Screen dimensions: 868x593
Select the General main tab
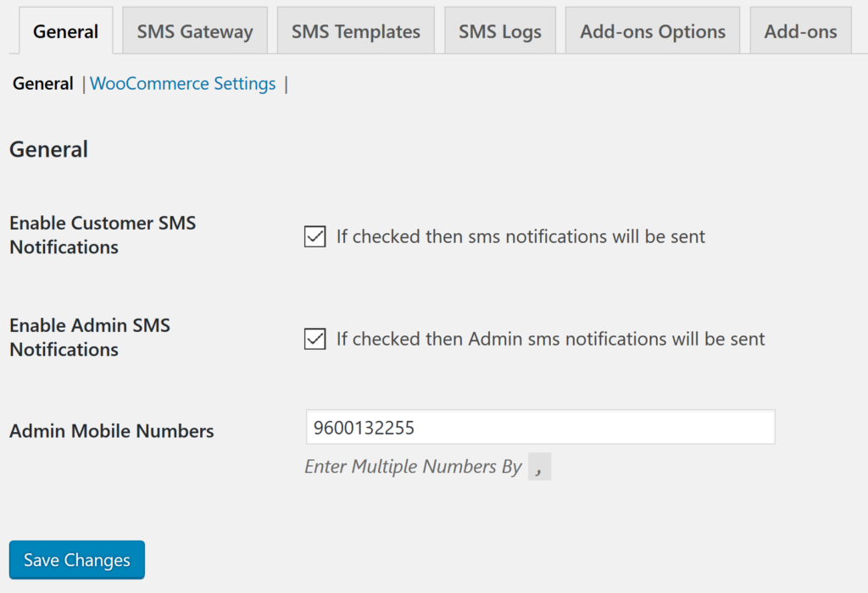click(66, 31)
